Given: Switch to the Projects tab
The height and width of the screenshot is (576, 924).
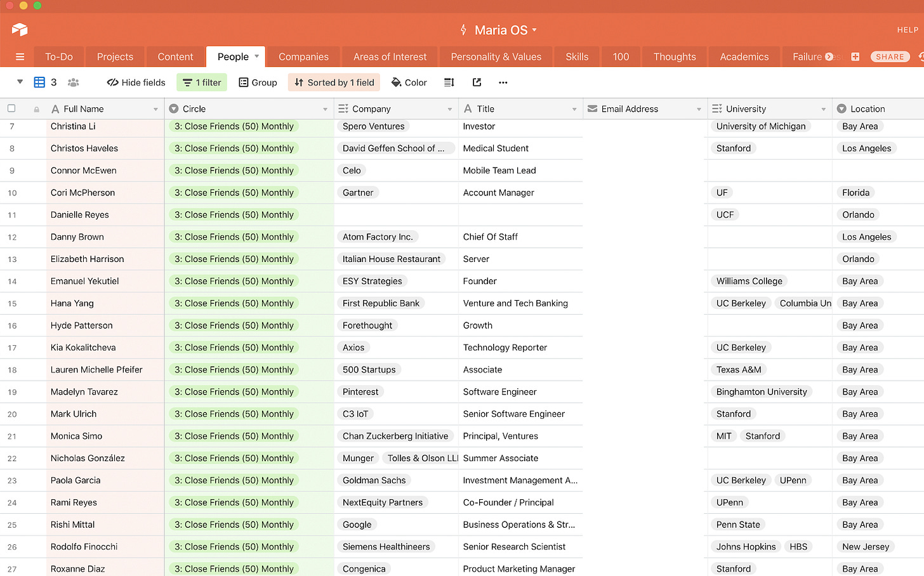Looking at the screenshot, I should pos(115,56).
